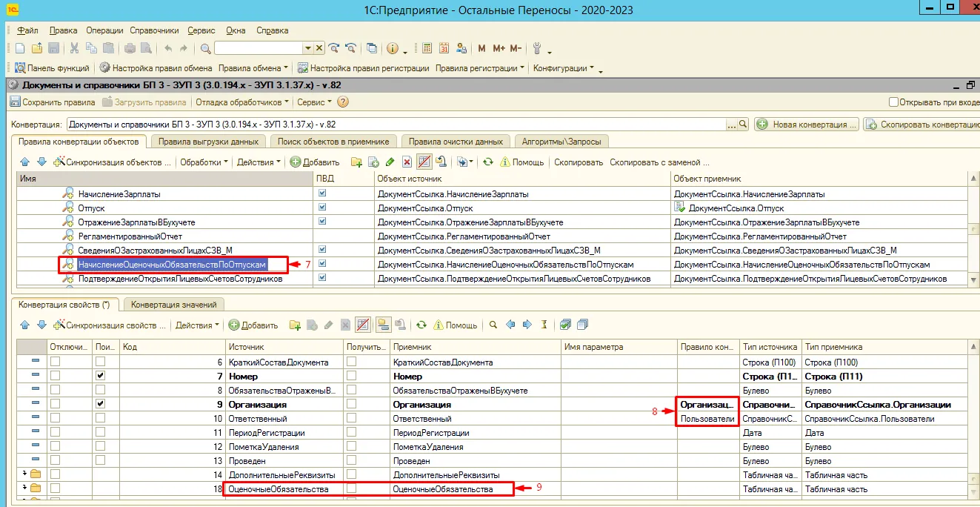
Task: Click the print icon in main toolbar
Action: [130, 48]
